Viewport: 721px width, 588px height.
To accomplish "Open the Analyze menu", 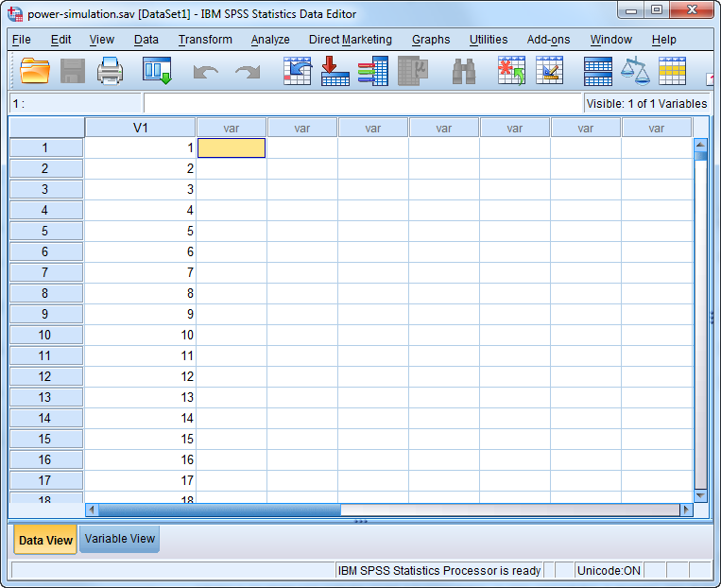I will pyautogui.click(x=270, y=40).
